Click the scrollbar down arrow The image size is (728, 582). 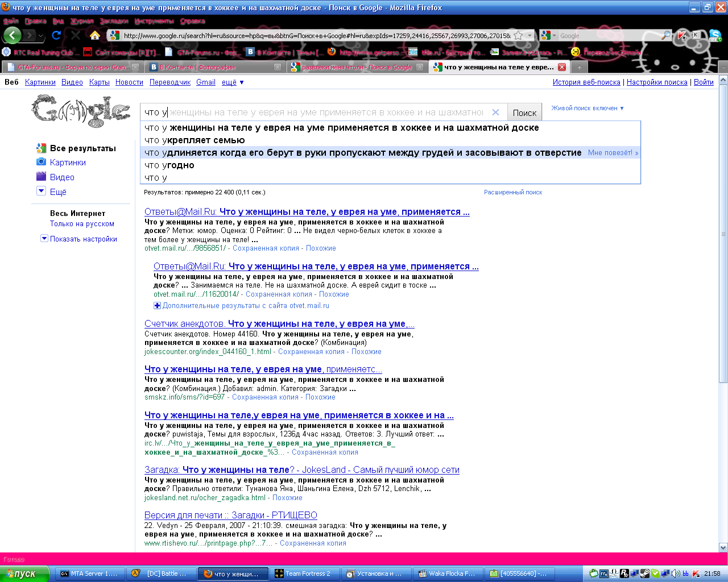(723, 548)
